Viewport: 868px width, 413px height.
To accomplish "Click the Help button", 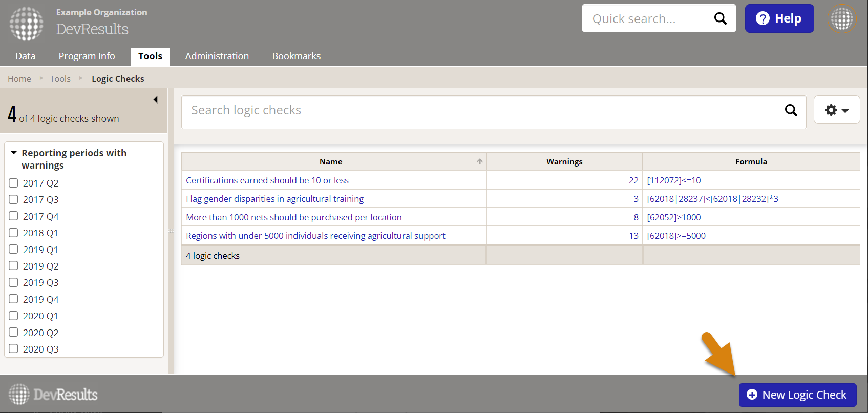I will click(779, 18).
